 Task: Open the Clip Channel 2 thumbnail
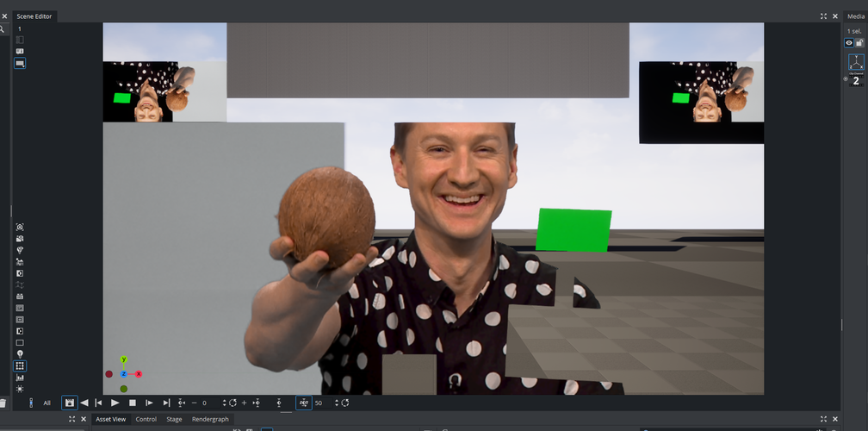coord(856,80)
